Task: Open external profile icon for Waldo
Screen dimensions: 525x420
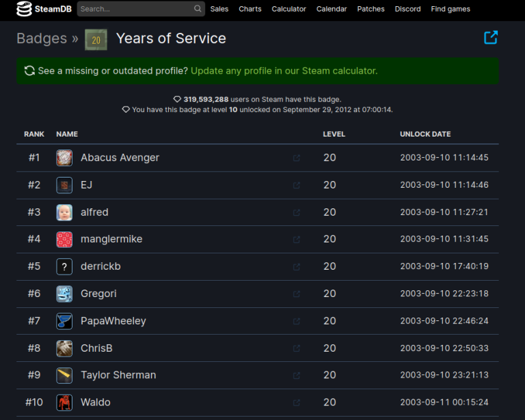Action: (x=296, y=403)
